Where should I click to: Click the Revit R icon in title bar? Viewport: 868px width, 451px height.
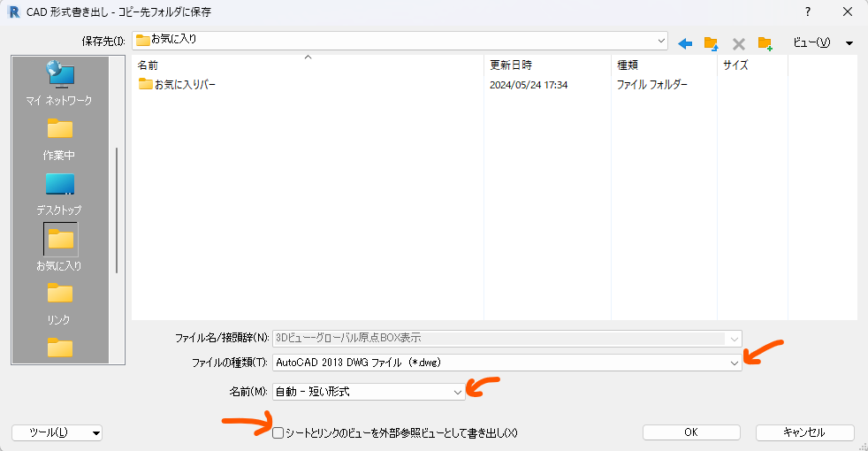[x=14, y=11]
